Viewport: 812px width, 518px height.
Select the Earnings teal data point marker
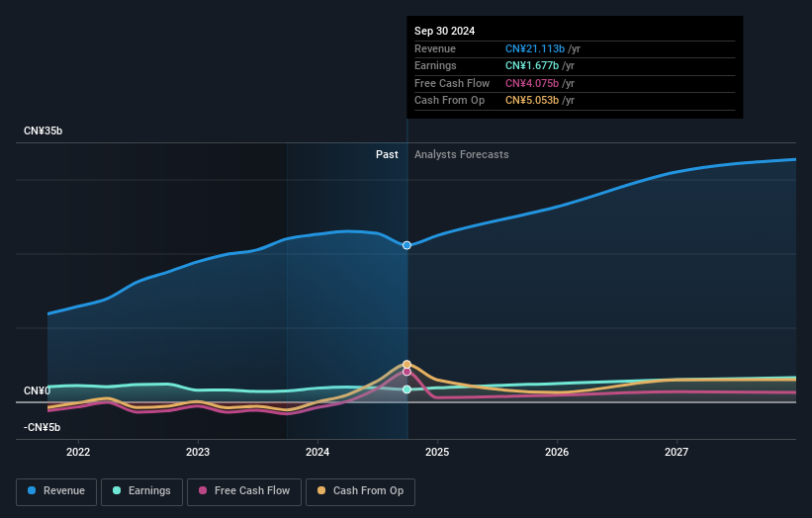[407, 389]
